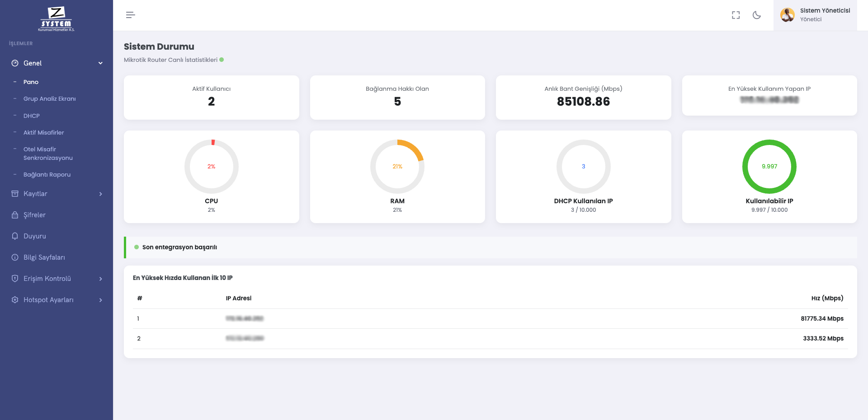Go to Bağlantı Raporu page
The height and width of the screenshot is (420, 868).
pos(47,174)
